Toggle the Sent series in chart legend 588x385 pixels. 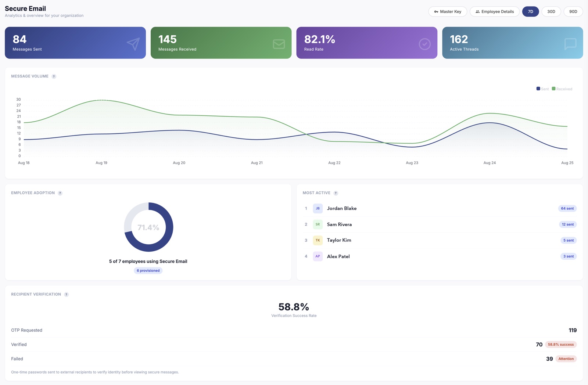click(x=542, y=89)
